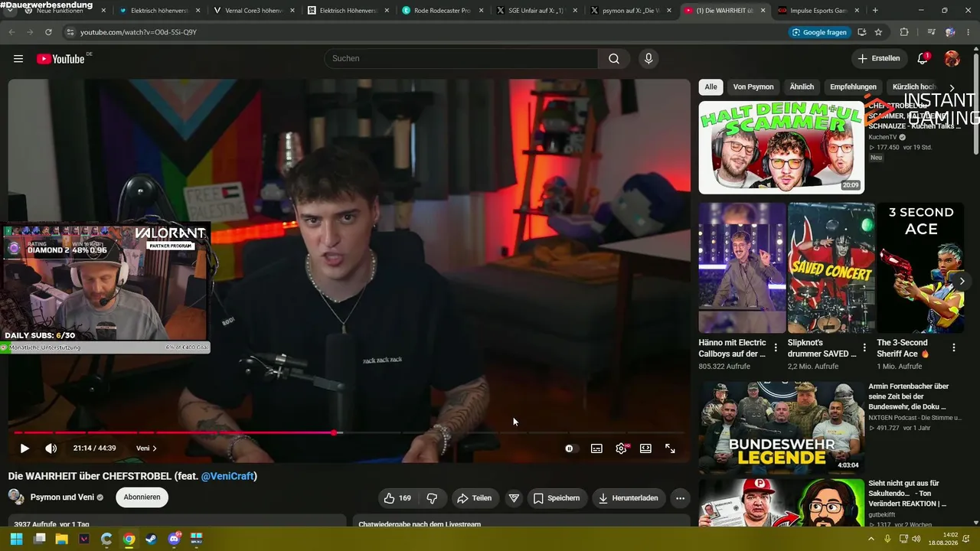Viewport: 980px width, 551px height.
Task: Subscribe with the Abonnieren button
Action: point(142,497)
